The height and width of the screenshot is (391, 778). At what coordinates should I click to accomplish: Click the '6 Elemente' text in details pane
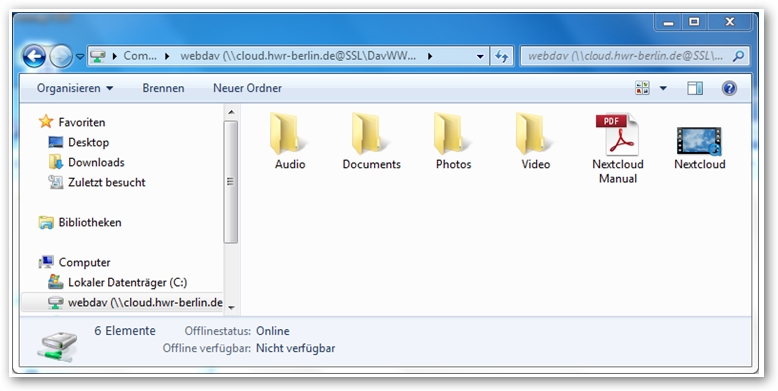coord(125,331)
